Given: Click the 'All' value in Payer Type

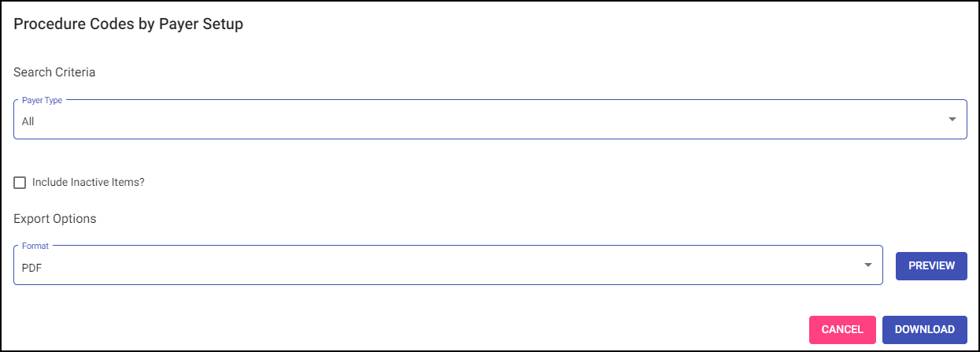Looking at the screenshot, I should [28, 122].
